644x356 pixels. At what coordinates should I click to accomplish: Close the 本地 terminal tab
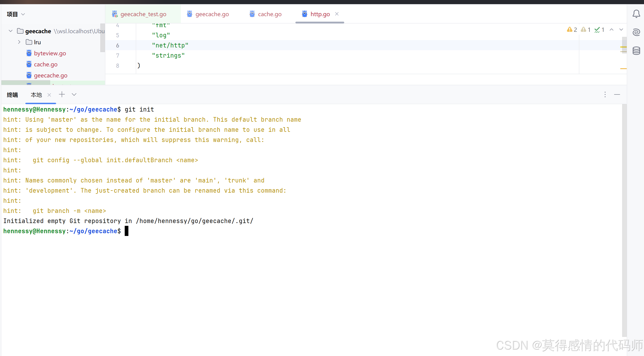[x=49, y=95]
